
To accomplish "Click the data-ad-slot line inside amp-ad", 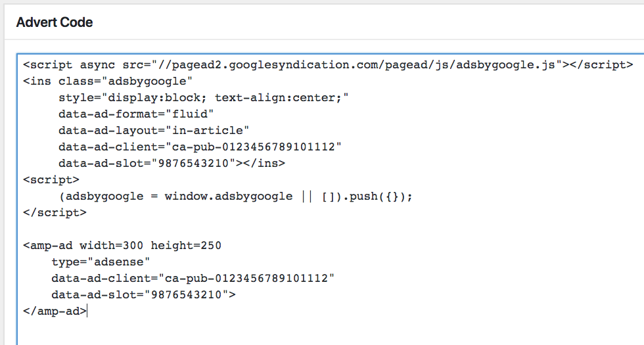I will pyautogui.click(x=143, y=295).
